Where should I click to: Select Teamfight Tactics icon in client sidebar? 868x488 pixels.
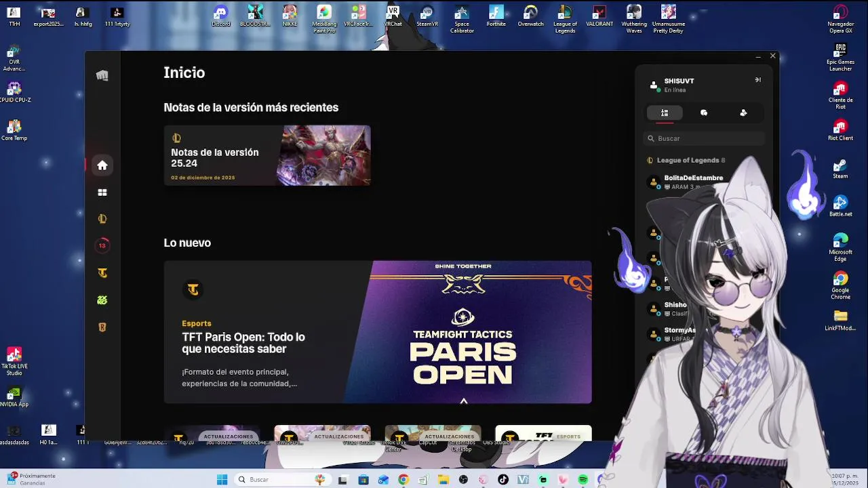(x=102, y=273)
